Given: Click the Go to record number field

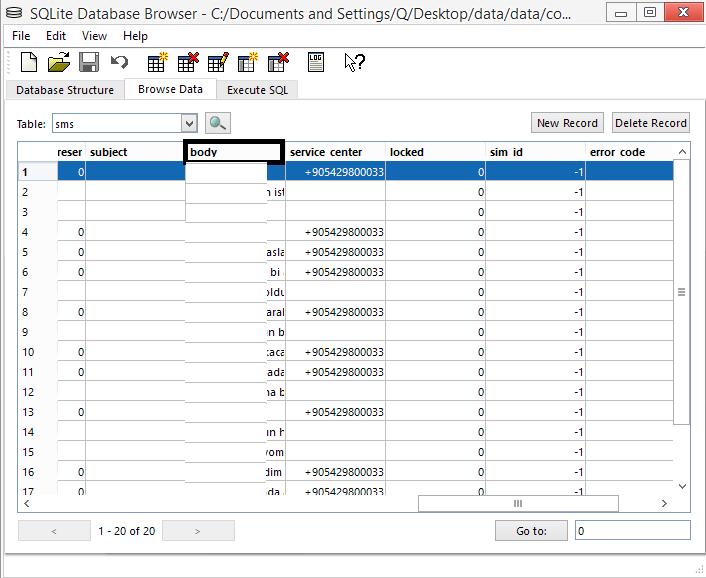Looking at the screenshot, I should (x=632, y=531).
